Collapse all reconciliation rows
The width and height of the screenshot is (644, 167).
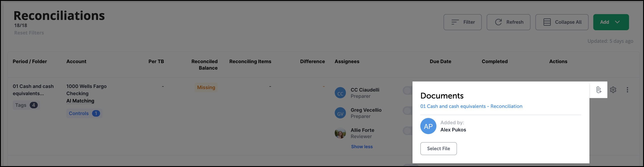pyautogui.click(x=562, y=22)
